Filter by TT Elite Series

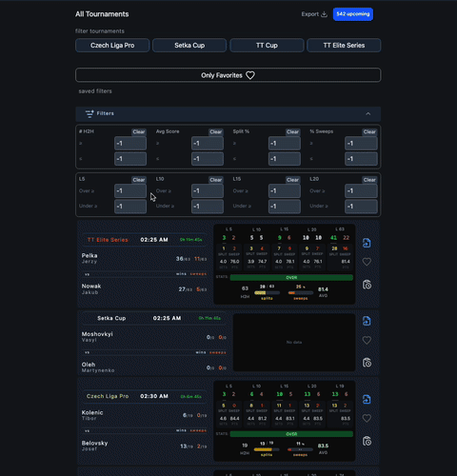pos(344,46)
